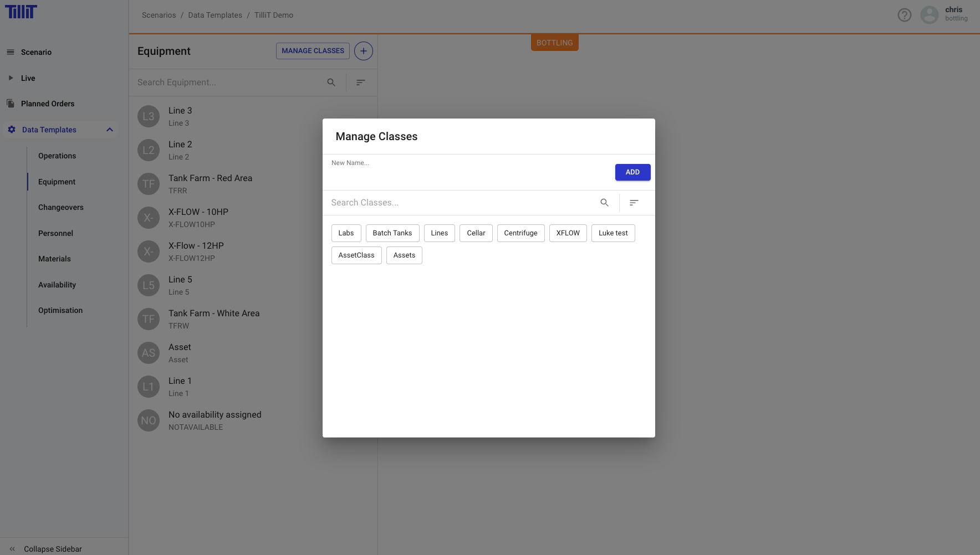
Task: Open the Planned Orders page
Action: pyautogui.click(x=48, y=104)
